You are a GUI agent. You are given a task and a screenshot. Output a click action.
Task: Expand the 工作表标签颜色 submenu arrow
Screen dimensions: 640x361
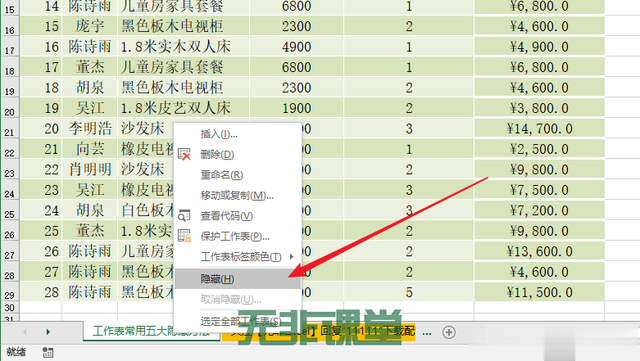tap(291, 256)
